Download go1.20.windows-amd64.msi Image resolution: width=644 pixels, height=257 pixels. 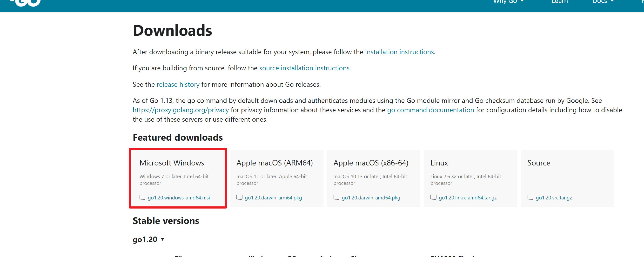(x=179, y=198)
